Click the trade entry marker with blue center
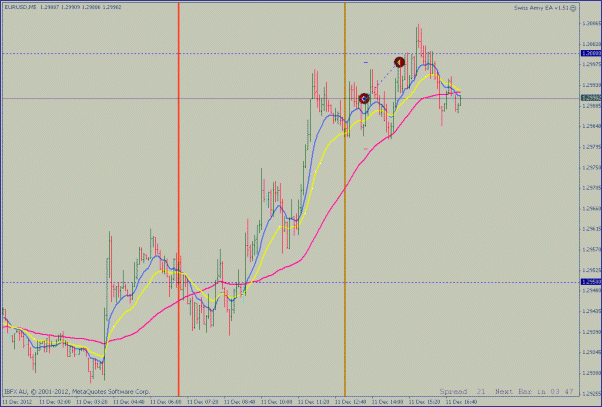The height and width of the screenshot is (407, 602). [364, 99]
